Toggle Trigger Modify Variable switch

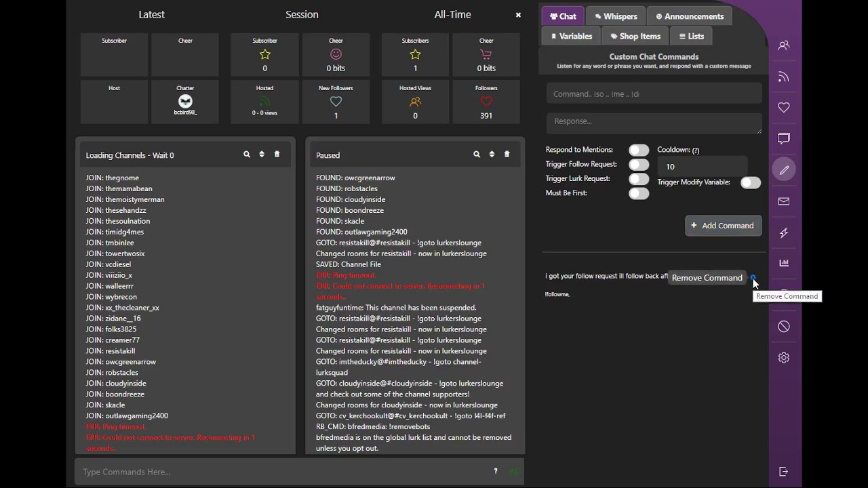(x=751, y=182)
